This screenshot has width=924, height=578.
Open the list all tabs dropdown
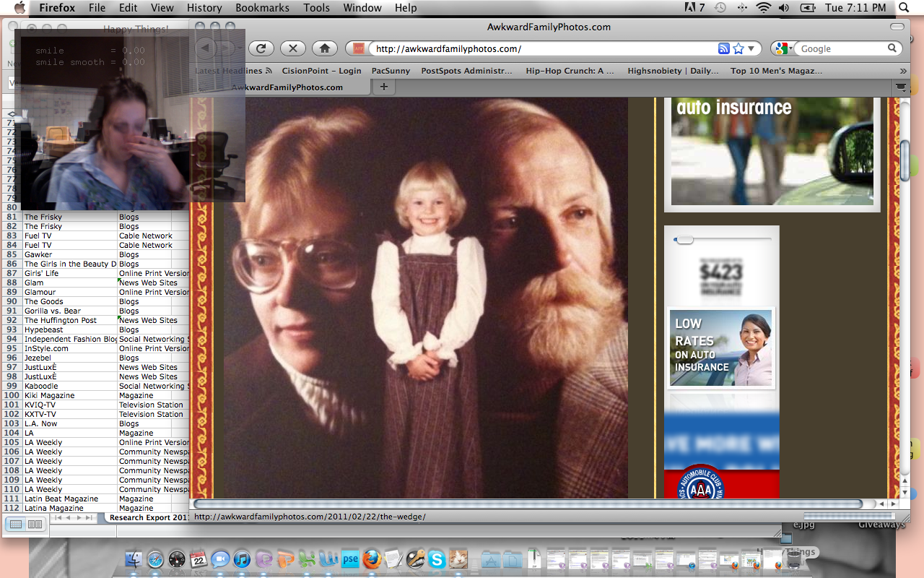(901, 87)
